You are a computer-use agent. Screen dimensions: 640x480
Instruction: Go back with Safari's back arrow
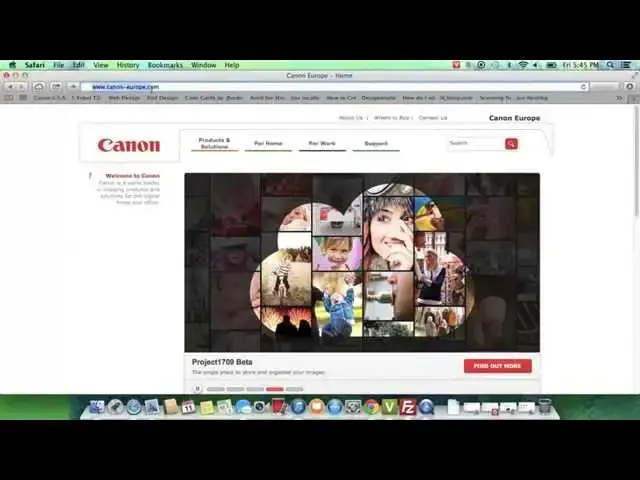10,87
